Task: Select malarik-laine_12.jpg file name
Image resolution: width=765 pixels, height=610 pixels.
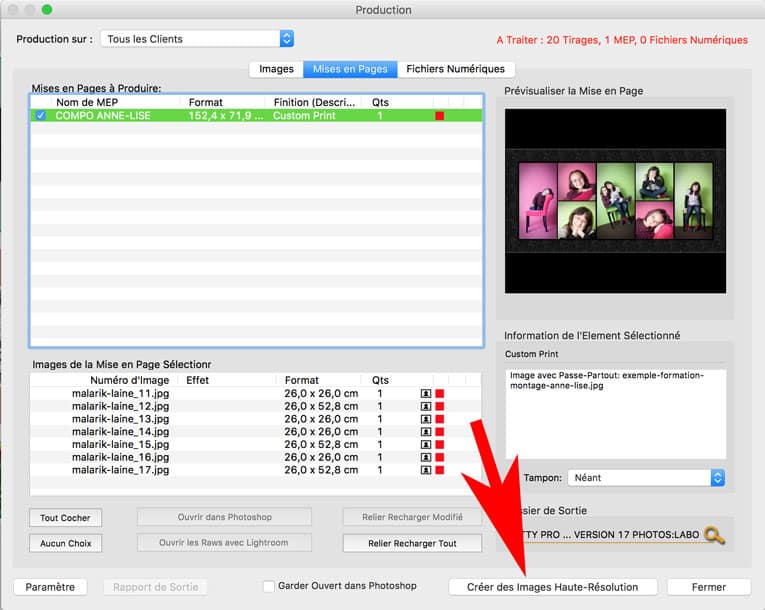Action: click(x=121, y=406)
